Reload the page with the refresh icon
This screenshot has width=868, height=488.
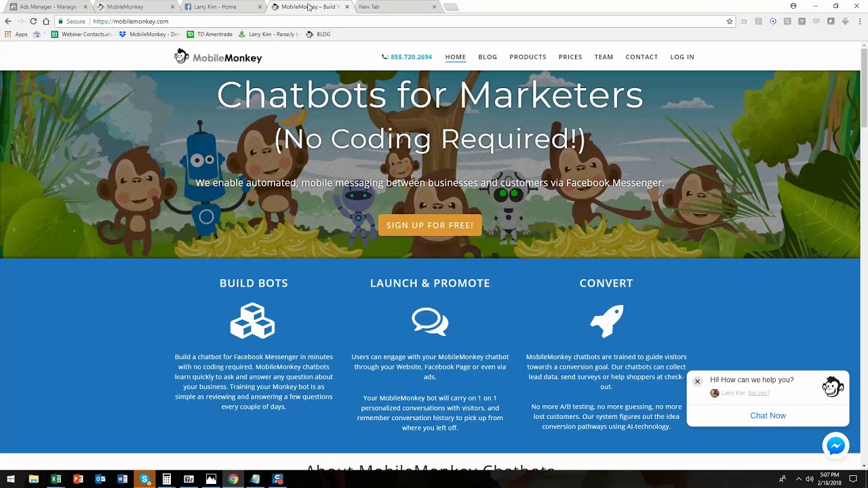pos(33,21)
